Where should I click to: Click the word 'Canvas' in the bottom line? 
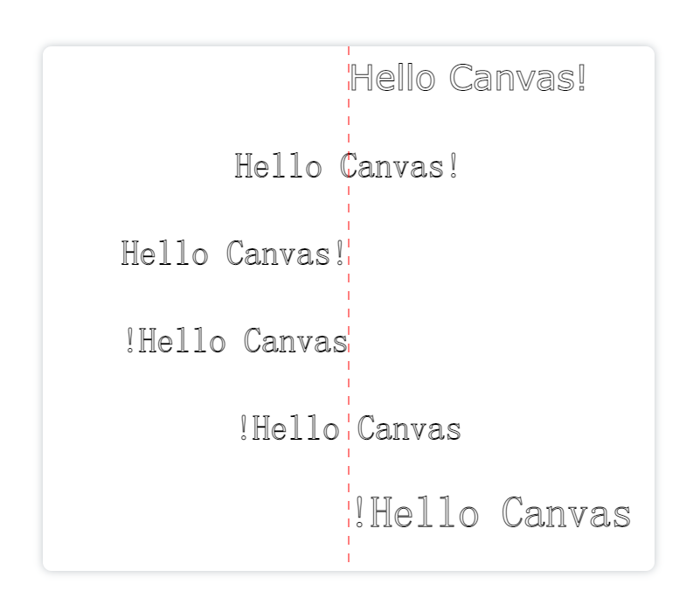click(x=566, y=512)
